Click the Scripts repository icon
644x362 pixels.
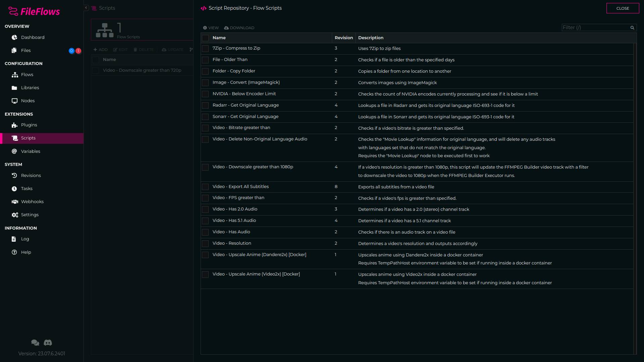tap(204, 8)
